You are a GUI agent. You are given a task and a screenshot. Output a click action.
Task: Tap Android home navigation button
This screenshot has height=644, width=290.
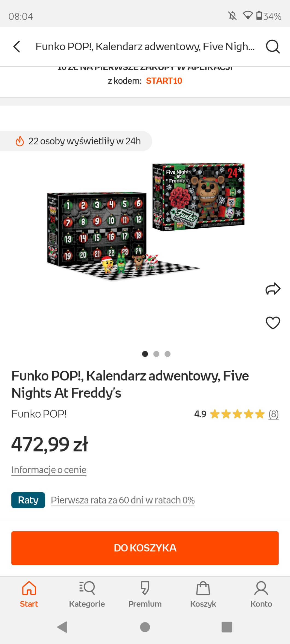coord(145,627)
